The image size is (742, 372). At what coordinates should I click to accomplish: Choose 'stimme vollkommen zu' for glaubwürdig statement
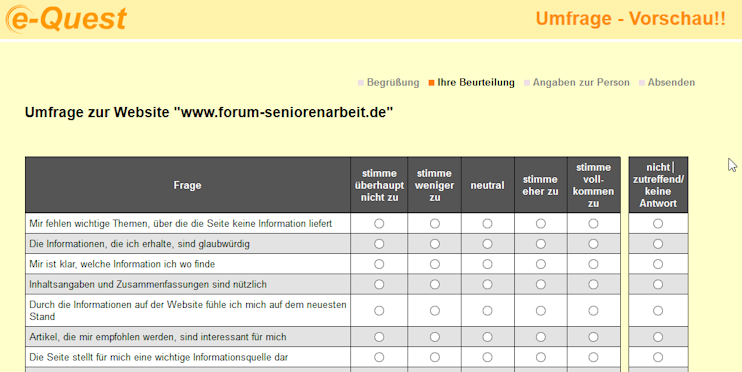click(593, 244)
